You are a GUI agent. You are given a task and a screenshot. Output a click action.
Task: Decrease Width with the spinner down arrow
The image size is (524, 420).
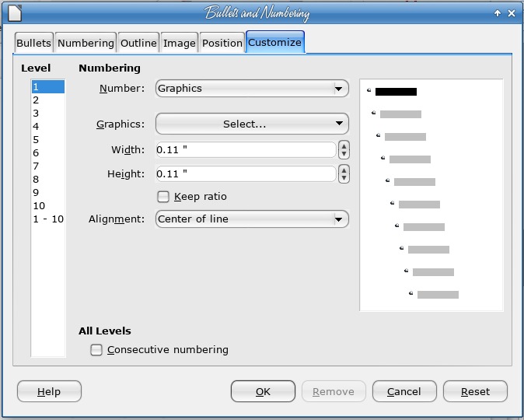click(344, 154)
